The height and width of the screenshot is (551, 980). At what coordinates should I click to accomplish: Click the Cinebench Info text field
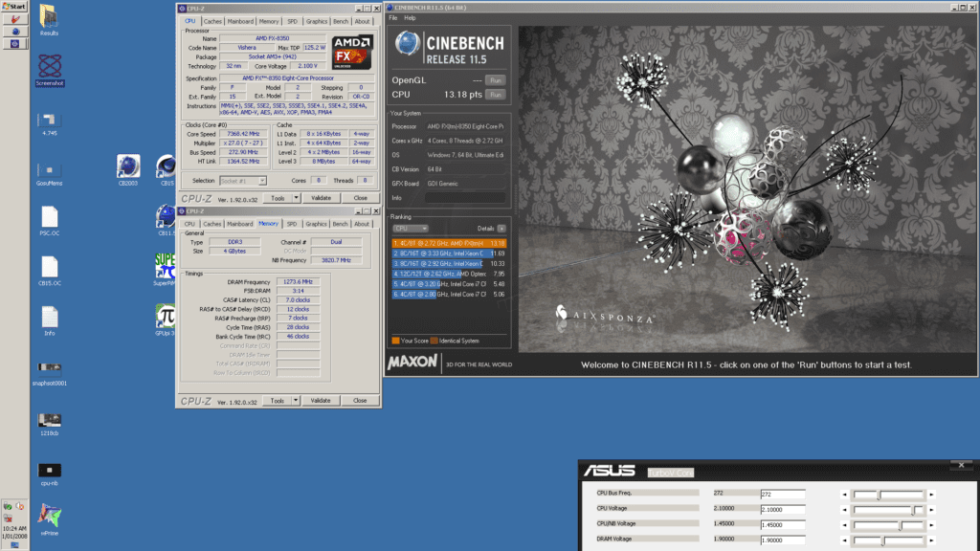coord(465,198)
